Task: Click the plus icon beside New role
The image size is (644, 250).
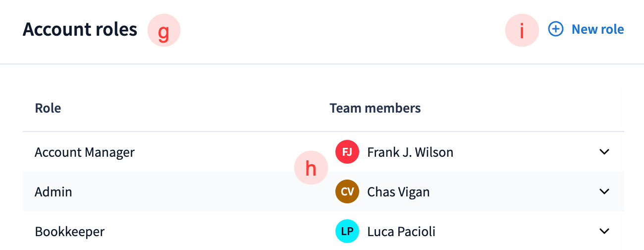Action: click(x=556, y=29)
